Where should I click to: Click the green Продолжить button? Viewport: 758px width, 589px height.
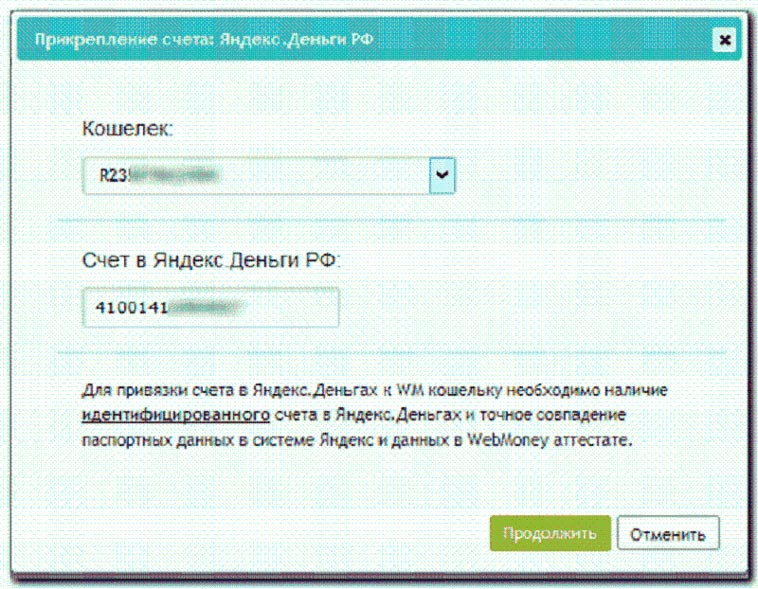coord(550,533)
